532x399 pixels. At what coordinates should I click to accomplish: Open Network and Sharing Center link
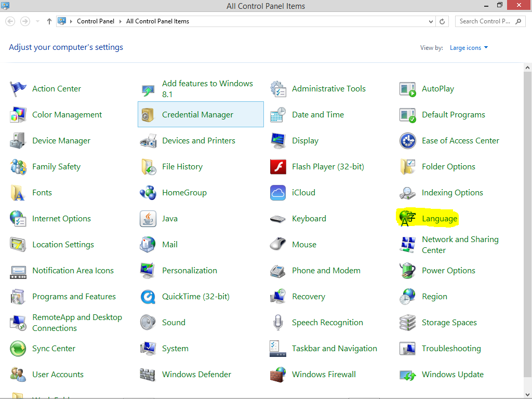click(x=460, y=245)
